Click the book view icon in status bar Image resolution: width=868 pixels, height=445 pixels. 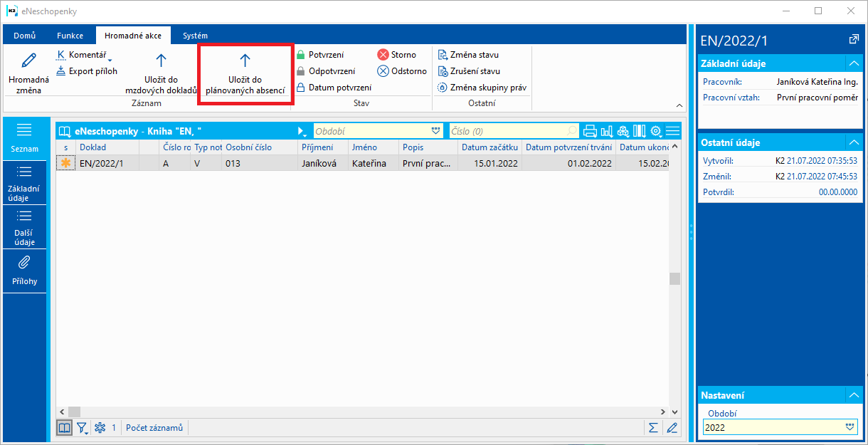[x=65, y=428]
